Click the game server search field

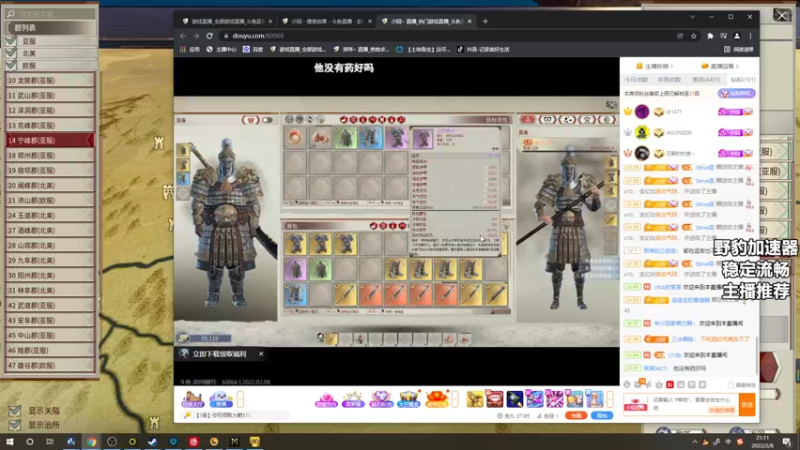[50, 14]
